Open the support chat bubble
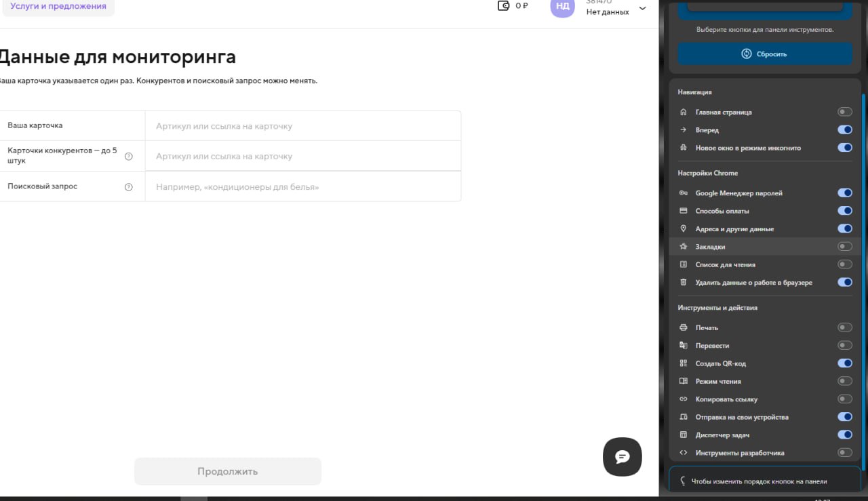This screenshot has height=501, width=868. click(x=623, y=457)
